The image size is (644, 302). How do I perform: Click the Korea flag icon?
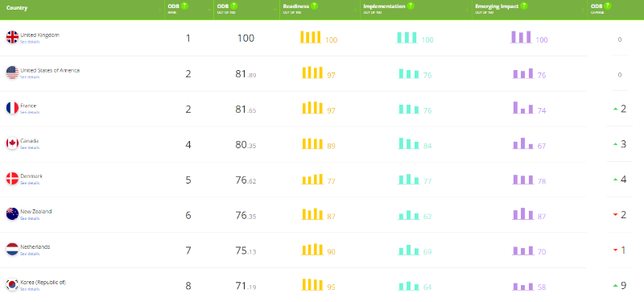(x=12, y=285)
